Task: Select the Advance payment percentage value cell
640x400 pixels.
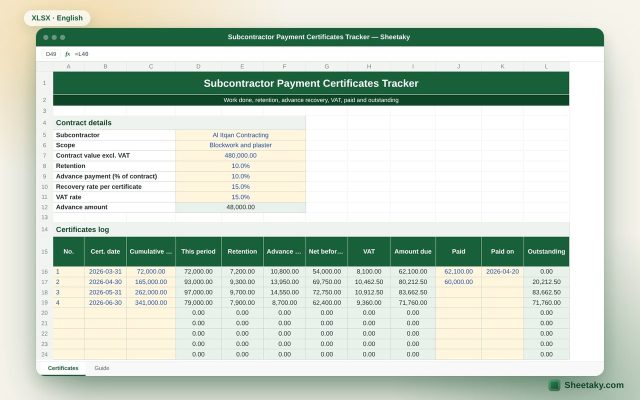Action: point(240,176)
